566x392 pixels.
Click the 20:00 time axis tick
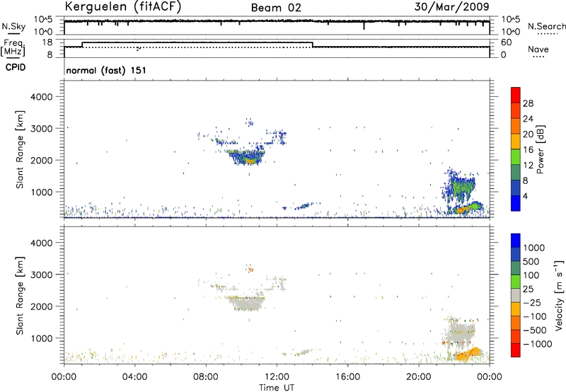click(x=418, y=377)
